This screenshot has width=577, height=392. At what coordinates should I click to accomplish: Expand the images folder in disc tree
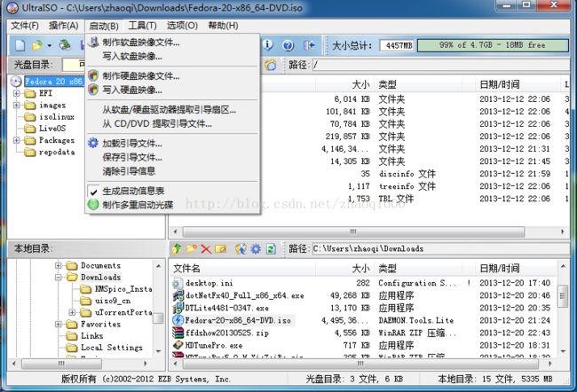pos(16,106)
